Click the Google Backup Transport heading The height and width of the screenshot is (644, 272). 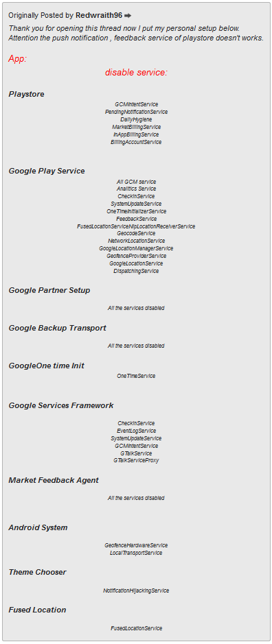pyautogui.click(x=58, y=328)
